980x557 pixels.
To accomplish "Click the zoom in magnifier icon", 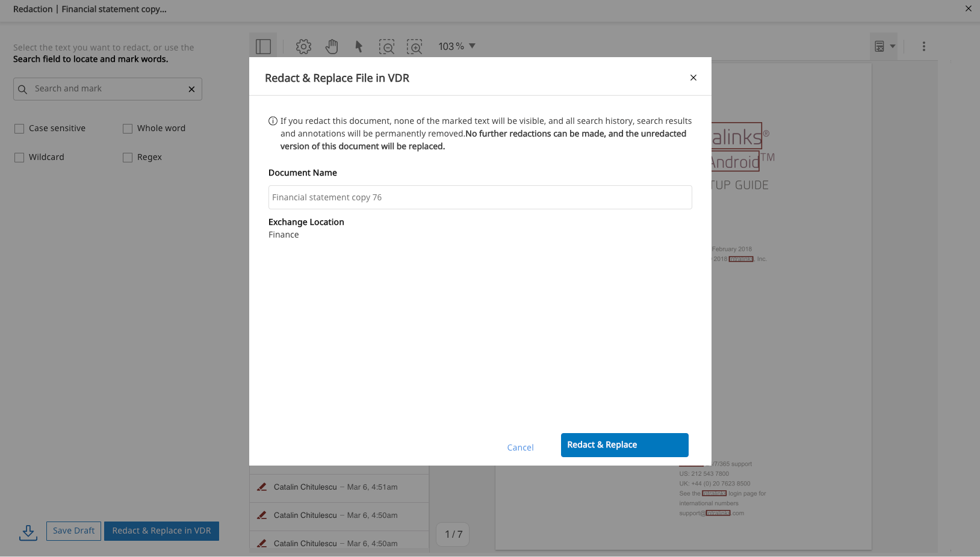I will [x=414, y=46].
